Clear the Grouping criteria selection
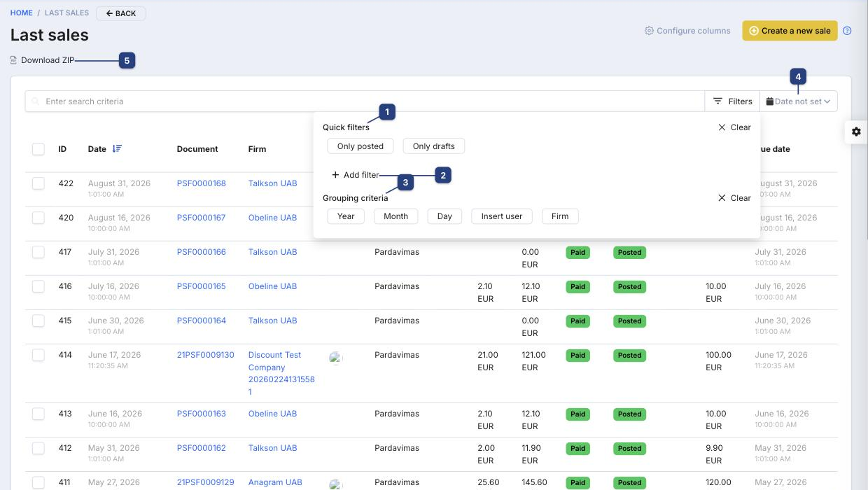The height and width of the screenshot is (490, 868). pyautogui.click(x=734, y=198)
